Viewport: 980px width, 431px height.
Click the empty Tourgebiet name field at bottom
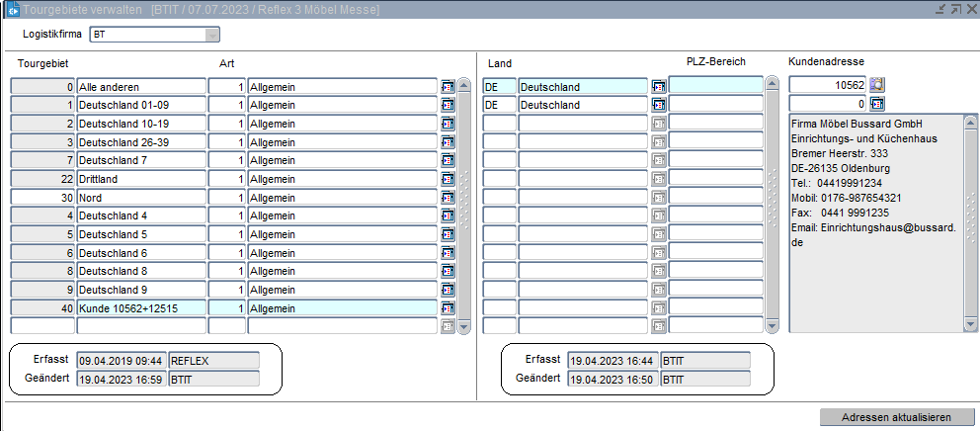(141, 325)
